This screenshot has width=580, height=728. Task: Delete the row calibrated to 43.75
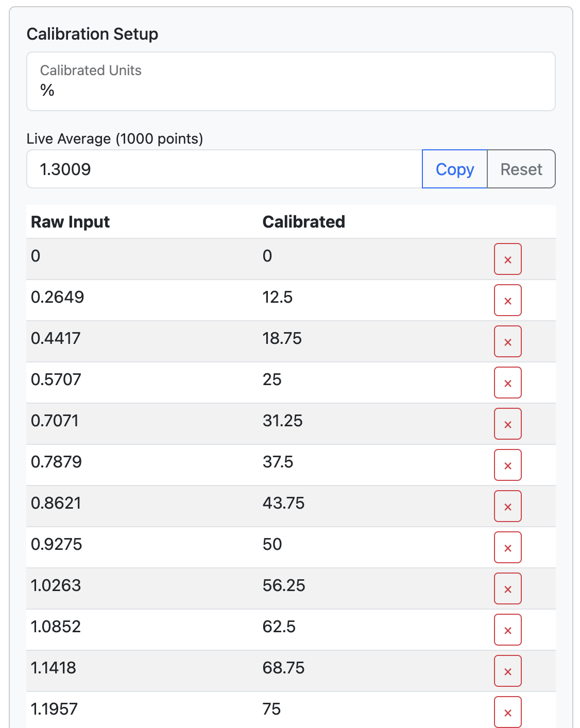tap(507, 507)
